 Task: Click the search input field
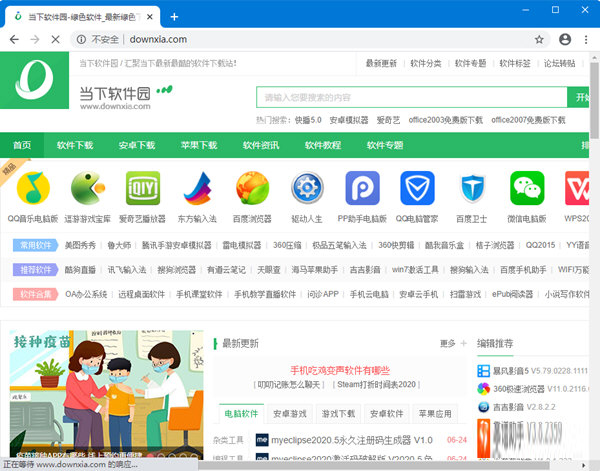click(x=412, y=97)
